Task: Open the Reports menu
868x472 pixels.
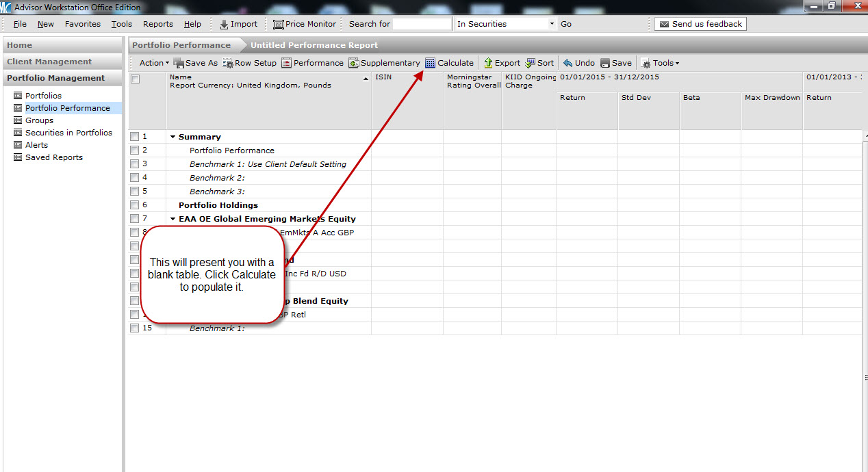Action: point(157,24)
